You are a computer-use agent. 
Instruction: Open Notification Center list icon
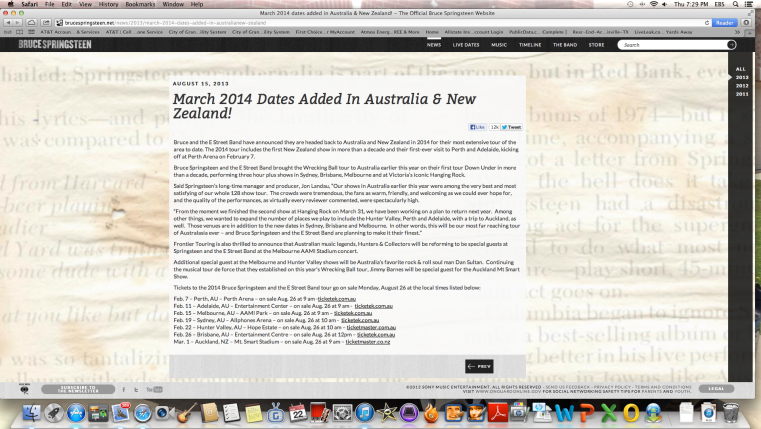pos(749,4)
